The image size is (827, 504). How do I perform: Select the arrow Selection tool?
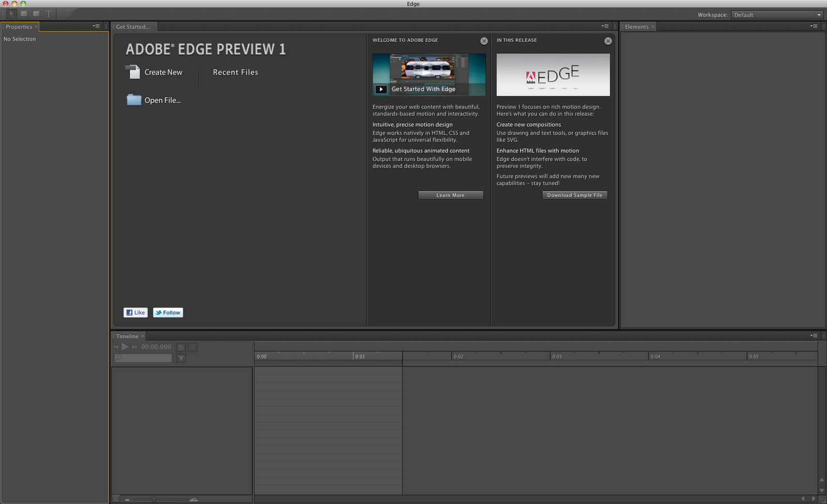pyautogui.click(x=11, y=14)
